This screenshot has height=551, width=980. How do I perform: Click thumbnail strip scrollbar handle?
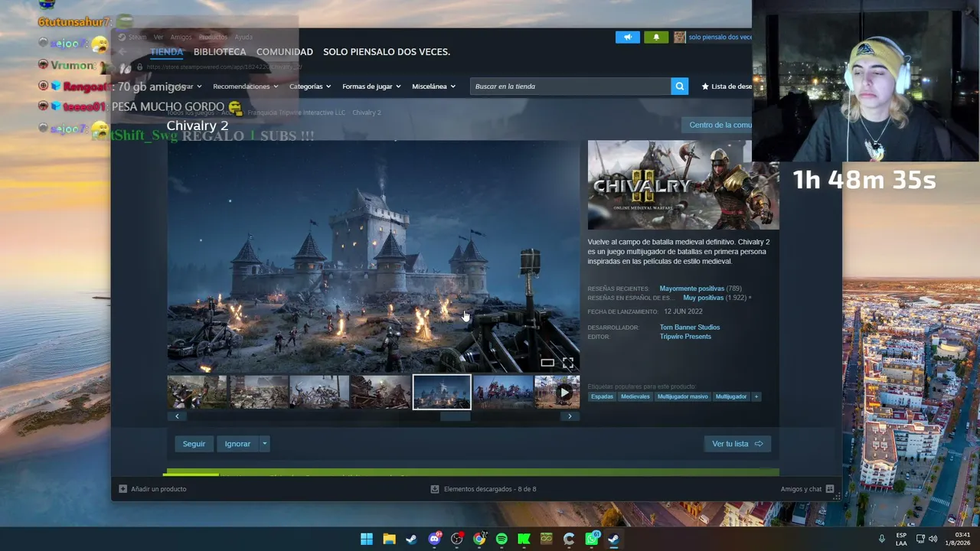(456, 416)
